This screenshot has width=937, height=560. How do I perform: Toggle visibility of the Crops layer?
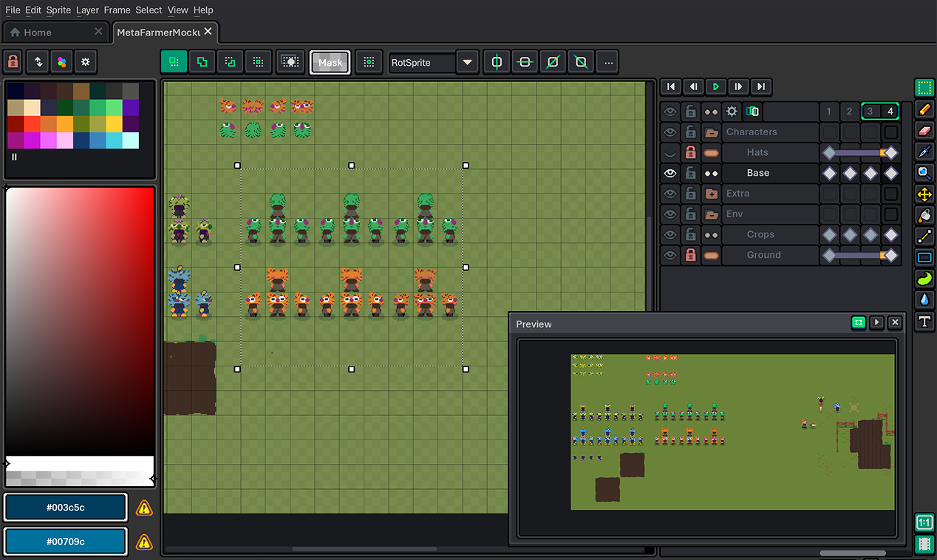[x=670, y=234]
